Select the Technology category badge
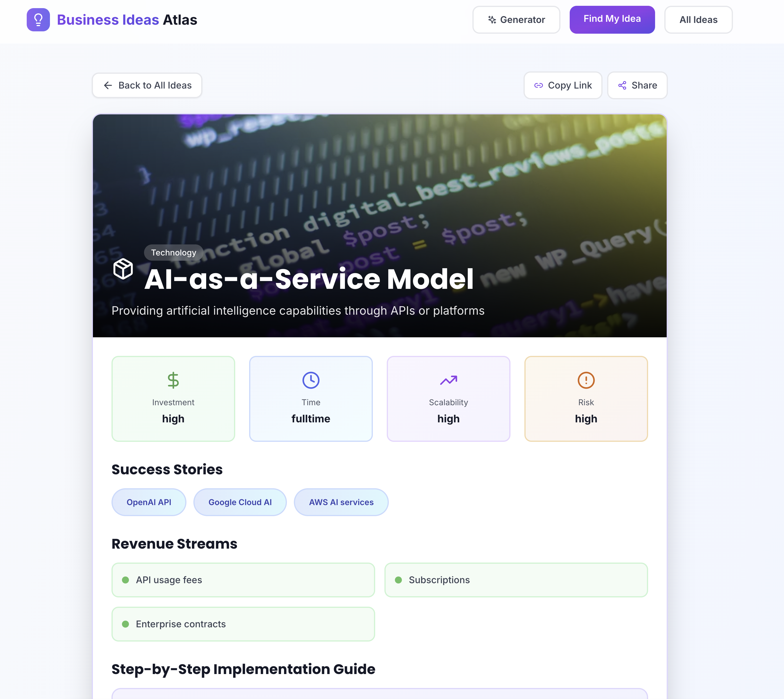 click(174, 252)
